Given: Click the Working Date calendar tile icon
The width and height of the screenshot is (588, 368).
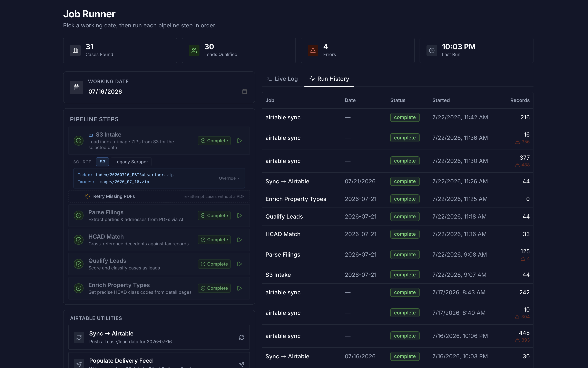Looking at the screenshot, I should click(x=77, y=87).
